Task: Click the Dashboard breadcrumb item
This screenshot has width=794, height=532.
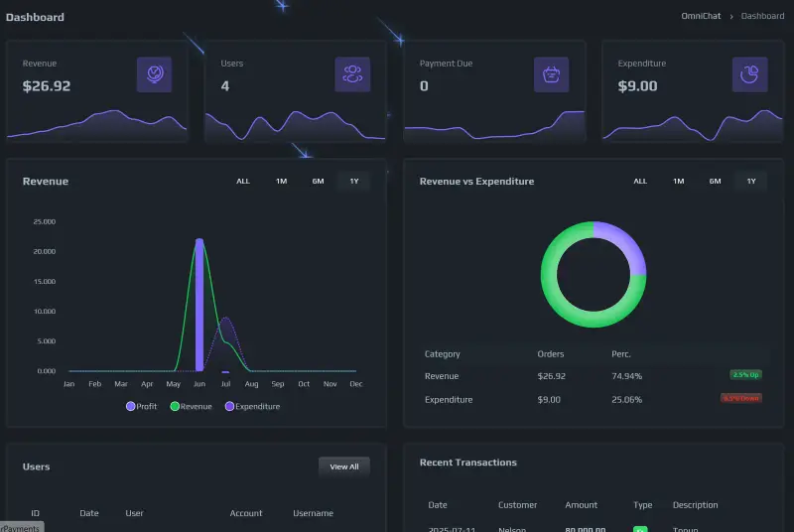Action: click(762, 16)
